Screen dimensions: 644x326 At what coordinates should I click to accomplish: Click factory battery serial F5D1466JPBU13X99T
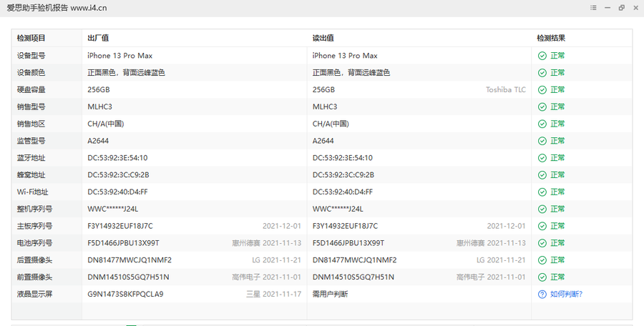pos(123,243)
